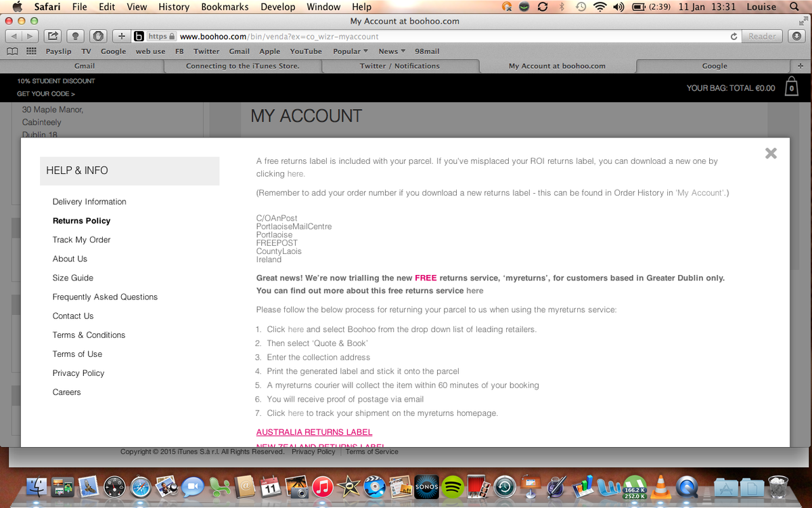
Task: Open the Contact Us link
Action: pyautogui.click(x=73, y=316)
